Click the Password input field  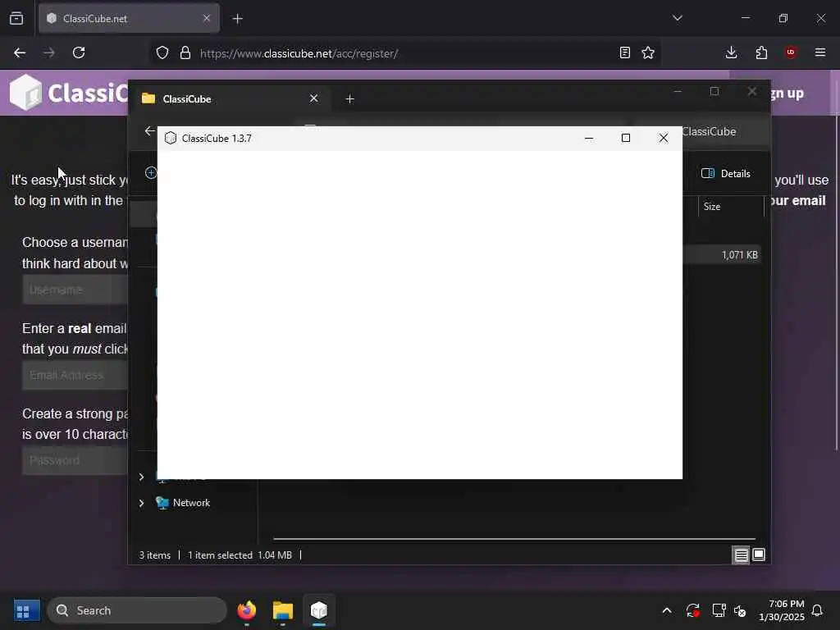click(75, 460)
